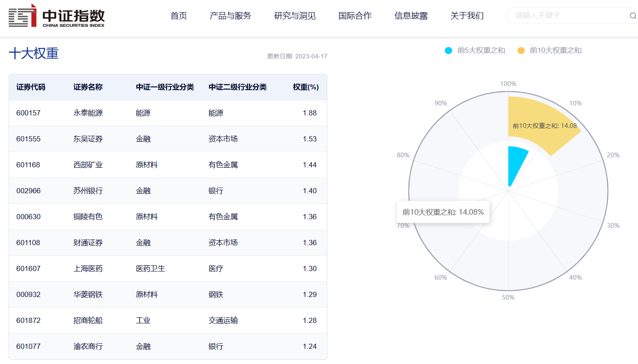The image size is (638, 364).
Task: Click the 证券代码 column header
Action: [x=31, y=87]
